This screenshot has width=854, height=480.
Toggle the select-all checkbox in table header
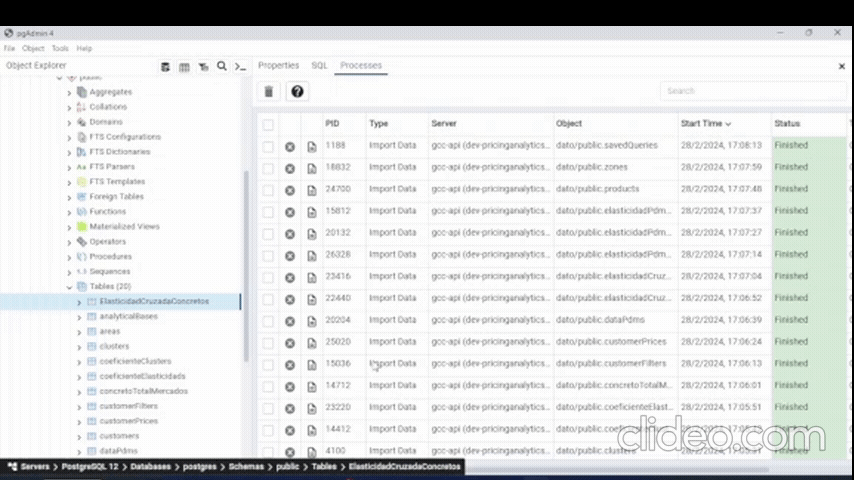coord(268,125)
